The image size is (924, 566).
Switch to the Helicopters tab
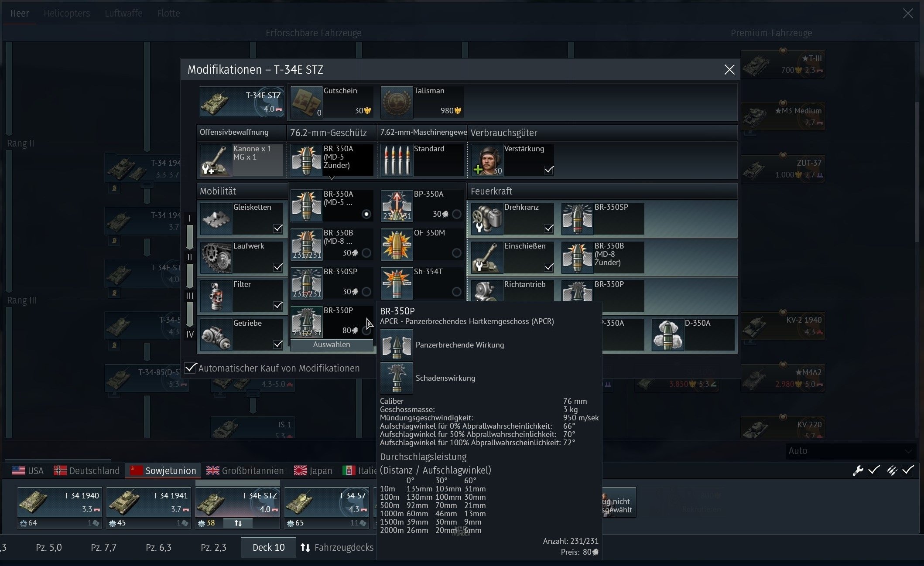coord(67,13)
